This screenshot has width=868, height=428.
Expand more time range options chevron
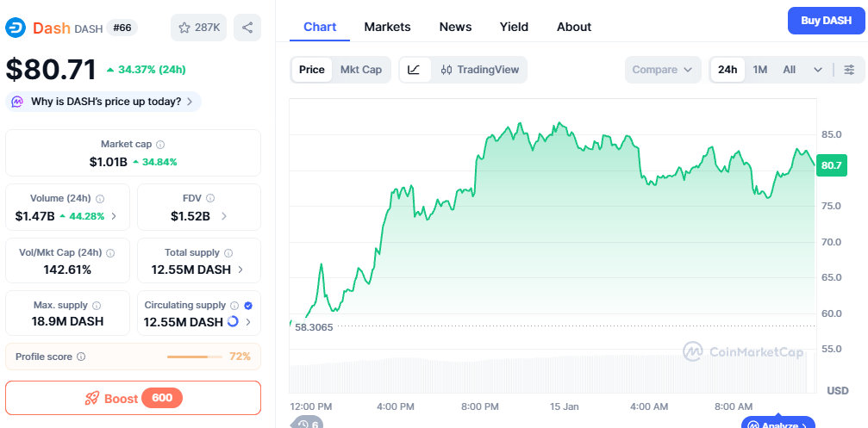click(818, 70)
